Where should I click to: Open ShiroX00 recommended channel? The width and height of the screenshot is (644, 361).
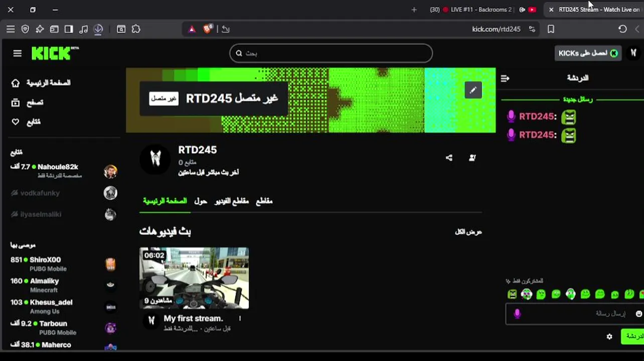tap(64, 264)
